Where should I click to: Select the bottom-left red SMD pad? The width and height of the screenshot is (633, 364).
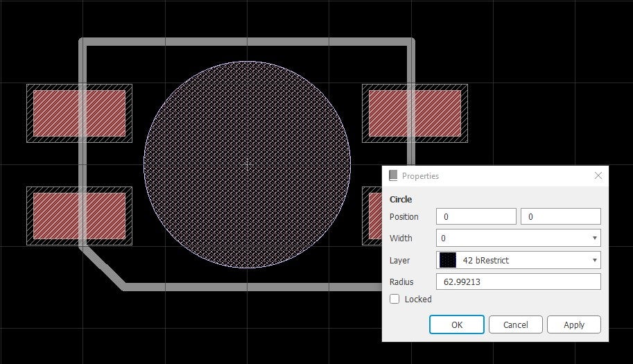coord(79,216)
